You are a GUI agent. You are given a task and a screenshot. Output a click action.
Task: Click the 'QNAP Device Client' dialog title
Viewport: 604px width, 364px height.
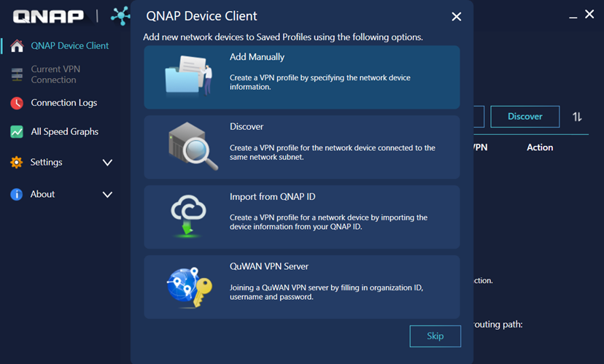click(x=201, y=16)
